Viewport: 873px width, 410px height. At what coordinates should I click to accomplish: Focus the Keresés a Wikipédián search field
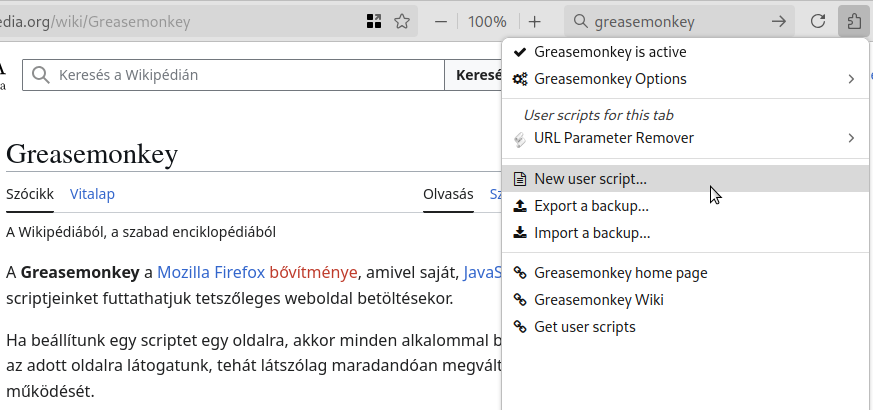(x=233, y=75)
